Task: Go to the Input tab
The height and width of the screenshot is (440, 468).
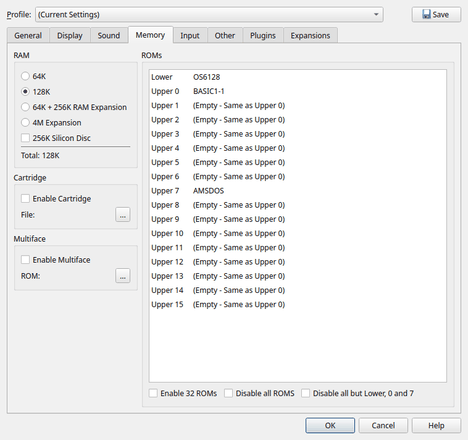Action: (x=190, y=35)
